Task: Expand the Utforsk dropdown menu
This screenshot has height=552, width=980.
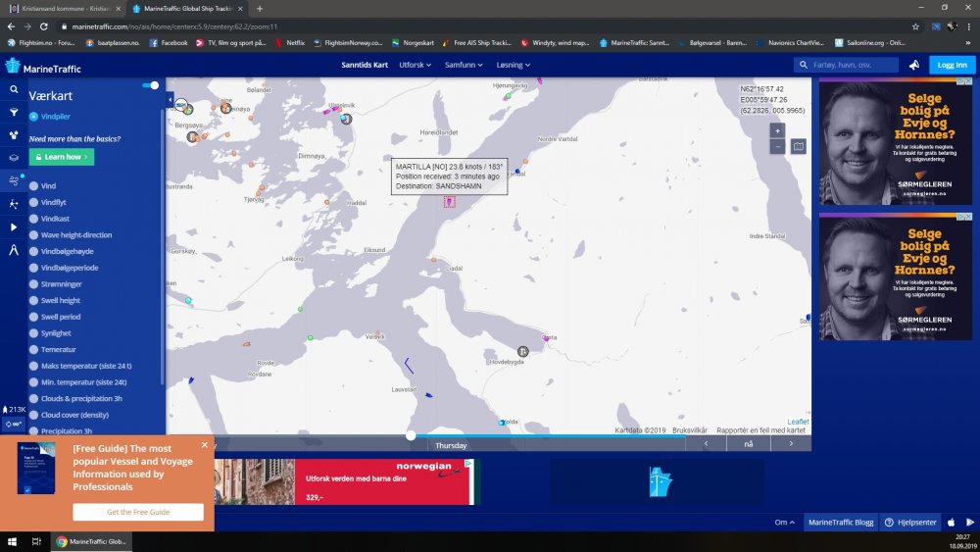Action: (x=415, y=65)
